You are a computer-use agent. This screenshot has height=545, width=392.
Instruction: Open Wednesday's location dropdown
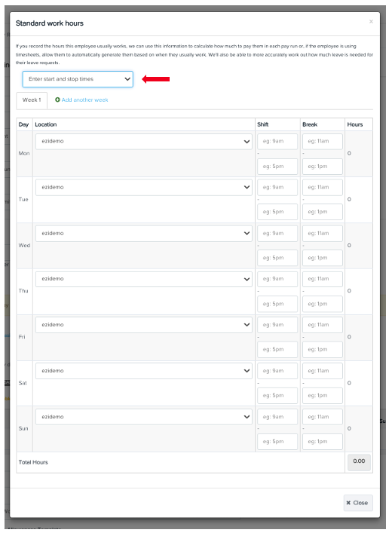point(144,234)
